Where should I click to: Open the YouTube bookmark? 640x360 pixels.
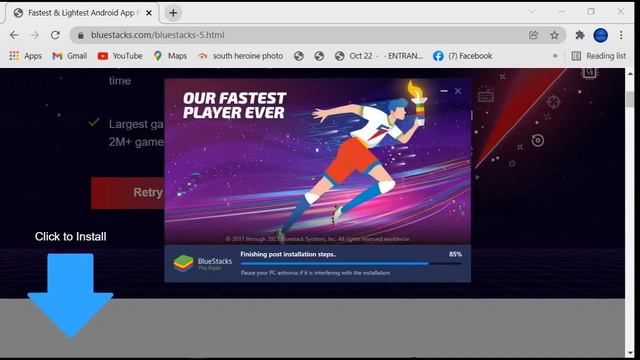pos(120,56)
